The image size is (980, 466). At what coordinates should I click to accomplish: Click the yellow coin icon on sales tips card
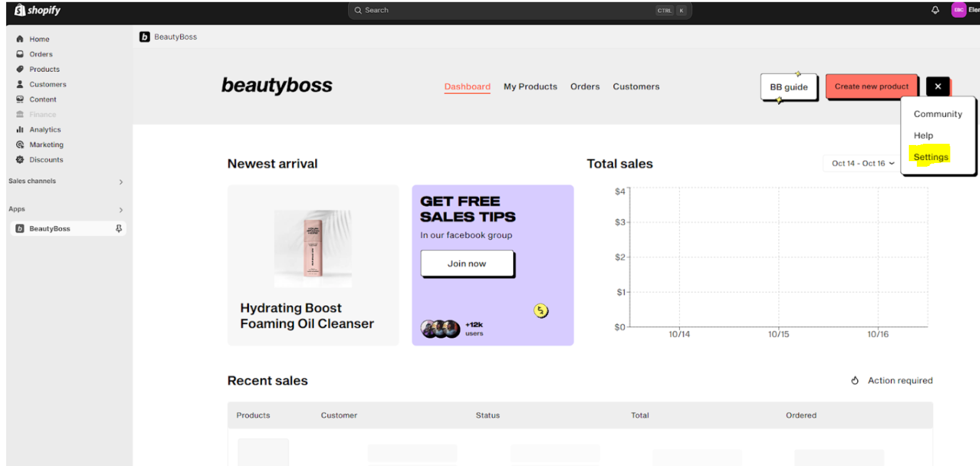541,311
